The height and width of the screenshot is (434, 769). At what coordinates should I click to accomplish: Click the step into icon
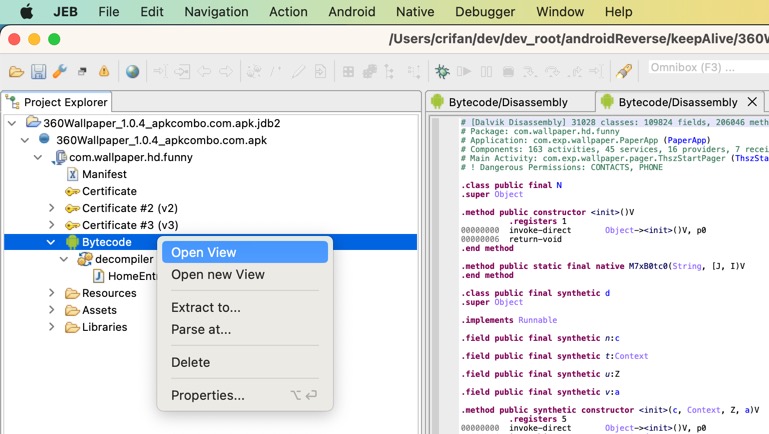pyautogui.click(x=530, y=72)
